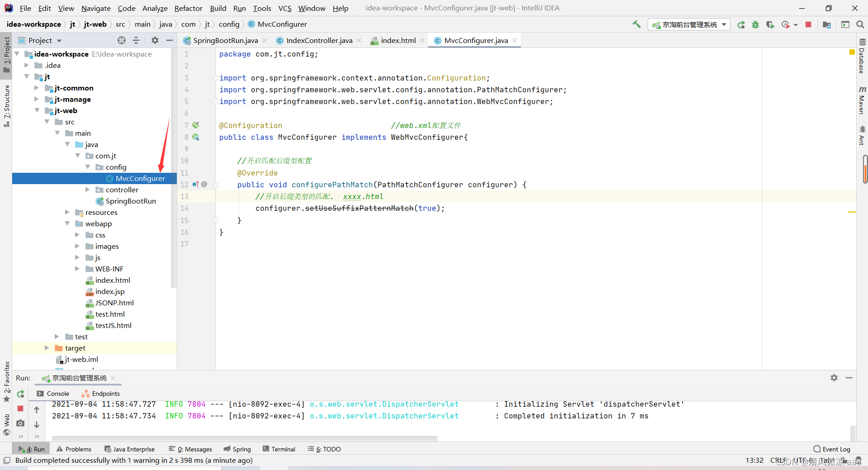
Task: Open the Project Structure dialog icon
Action: click(x=827, y=24)
